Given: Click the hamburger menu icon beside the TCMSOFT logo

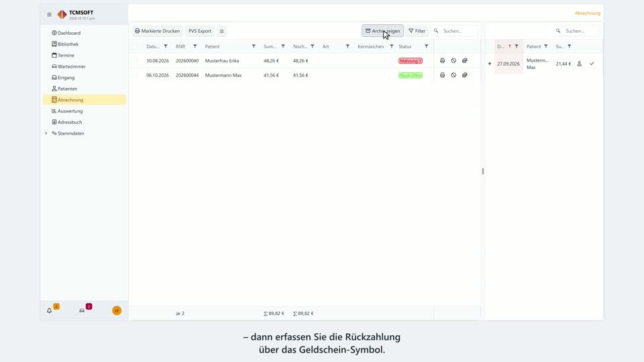Looking at the screenshot, I should point(49,14).
